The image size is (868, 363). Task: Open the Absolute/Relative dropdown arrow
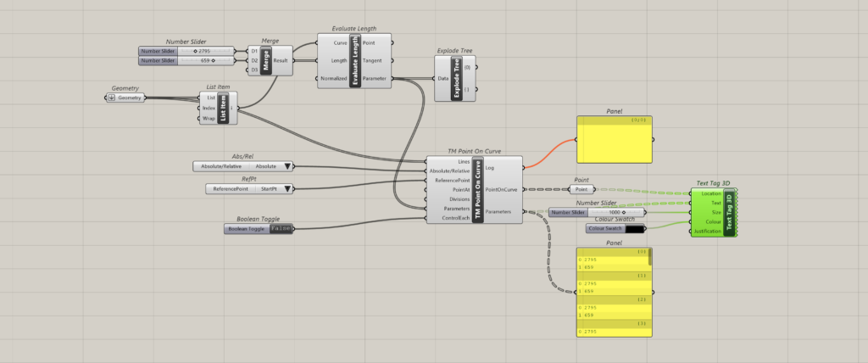pyautogui.click(x=287, y=167)
